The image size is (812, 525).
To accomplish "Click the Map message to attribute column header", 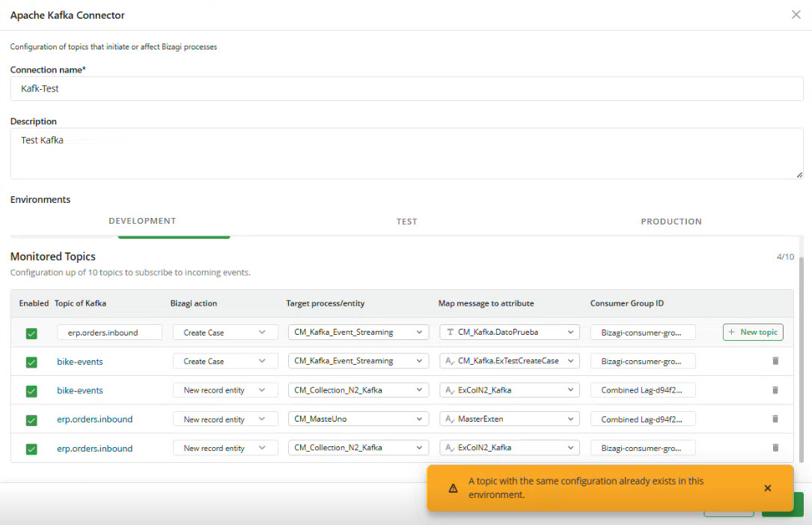I will click(486, 303).
